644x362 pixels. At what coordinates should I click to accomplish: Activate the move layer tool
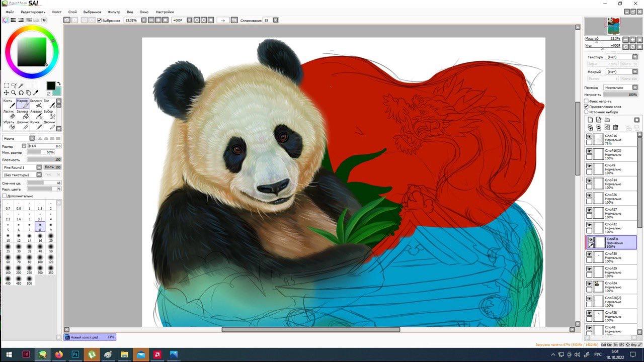pos(6,93)
